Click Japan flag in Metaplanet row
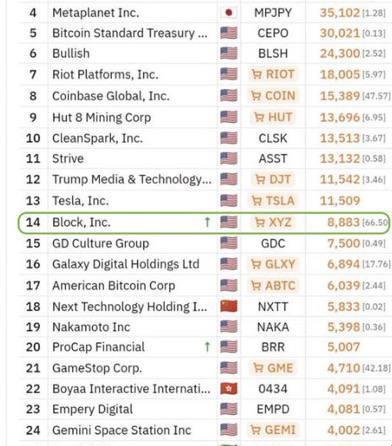This screenshot has width=392, height=446. [x=229, y=13]
